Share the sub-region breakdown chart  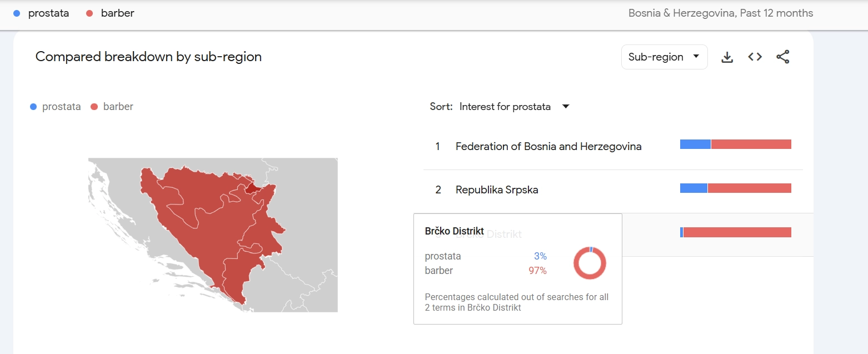click(x=782, y=57)
